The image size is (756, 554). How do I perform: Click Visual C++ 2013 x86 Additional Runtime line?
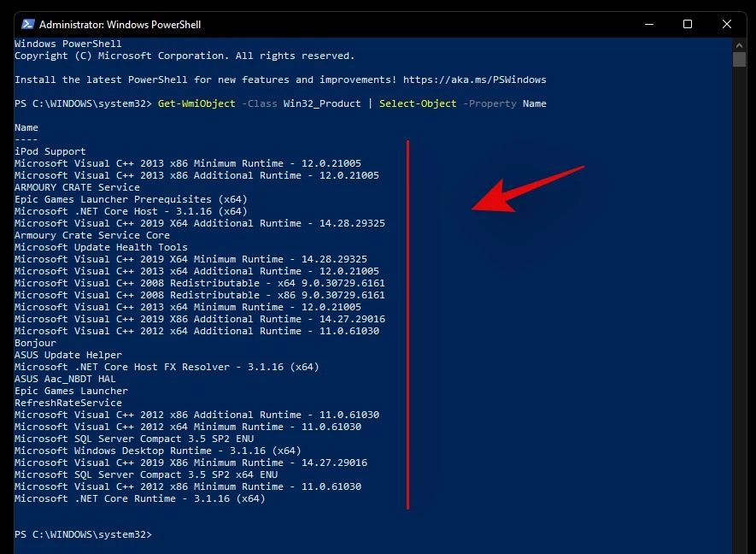196,175
